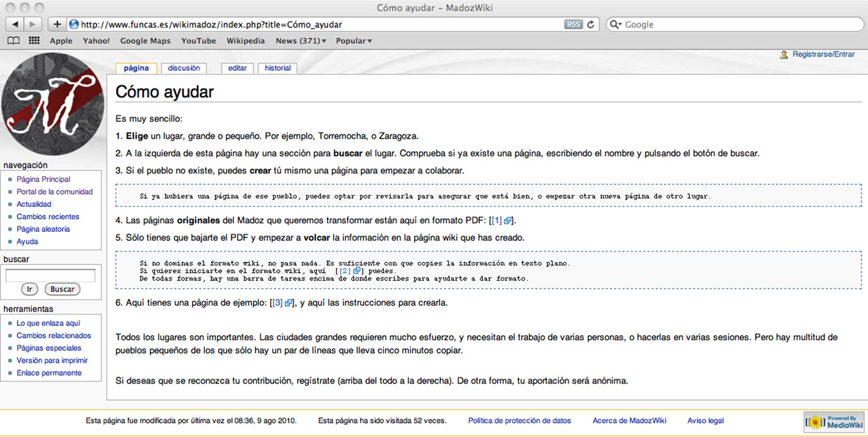Click the browser forward arrow button

pos(33,24)
